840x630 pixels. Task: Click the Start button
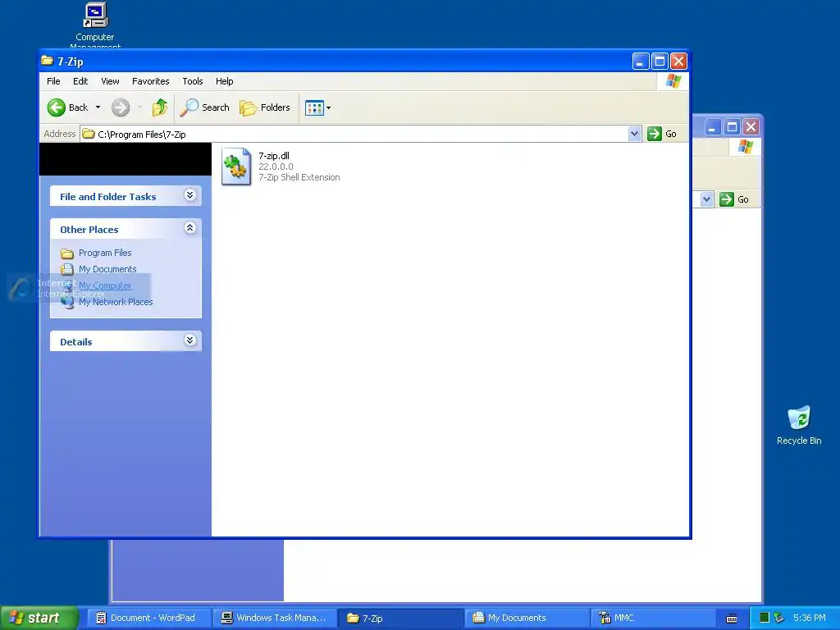39,618
